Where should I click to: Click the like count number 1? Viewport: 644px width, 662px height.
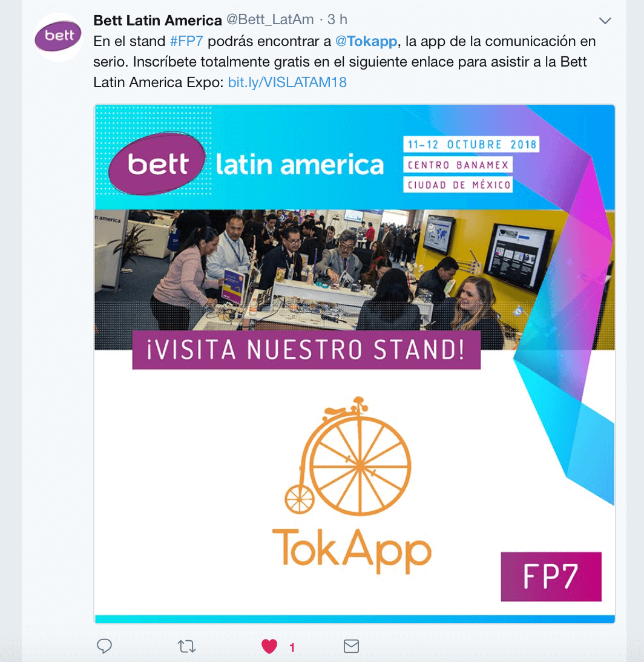click(292, 647)
